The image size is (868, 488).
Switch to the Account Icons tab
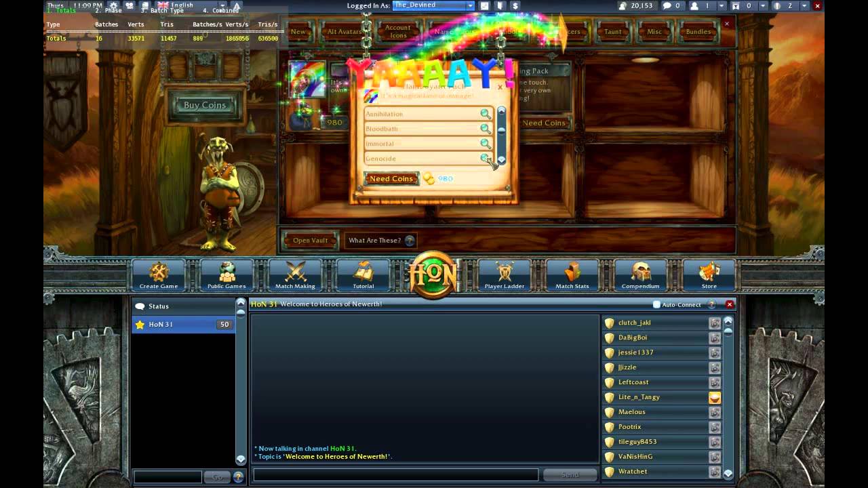398,32
